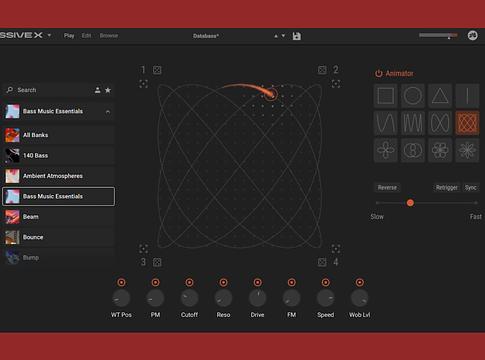Choose the circle Animator path
Screen dimensions: 485x360
click(x=413, y=96)
